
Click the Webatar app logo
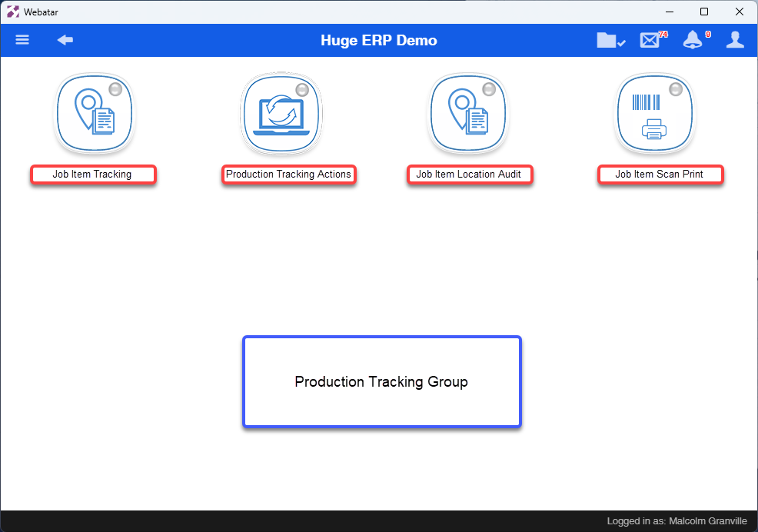point(13,12)
